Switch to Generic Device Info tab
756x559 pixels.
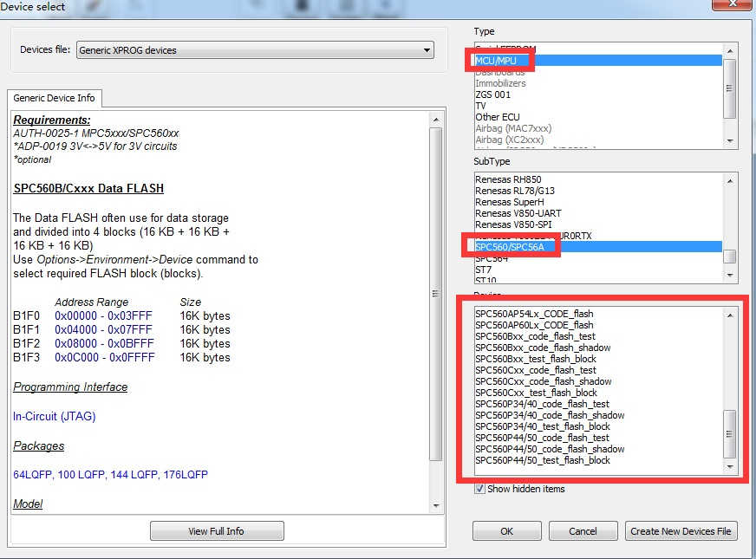click(54, 98)
